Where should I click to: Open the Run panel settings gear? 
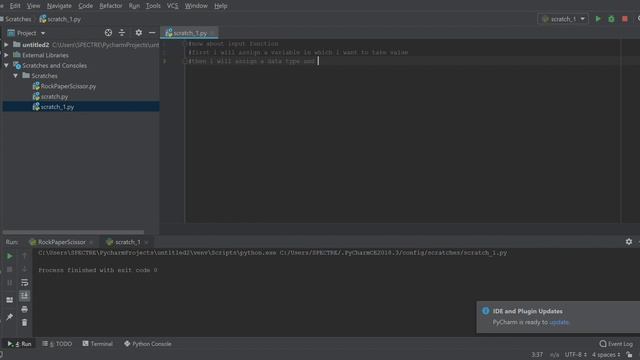[629, 242]
